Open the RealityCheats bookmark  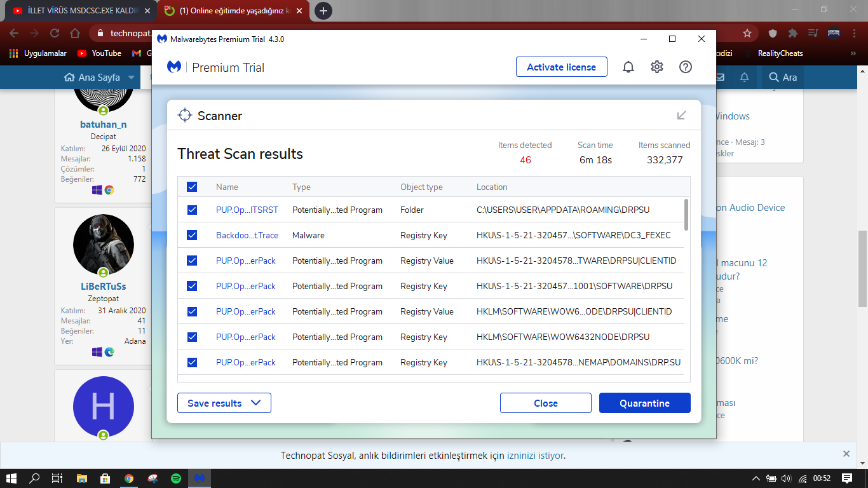[x=773, y=53]
